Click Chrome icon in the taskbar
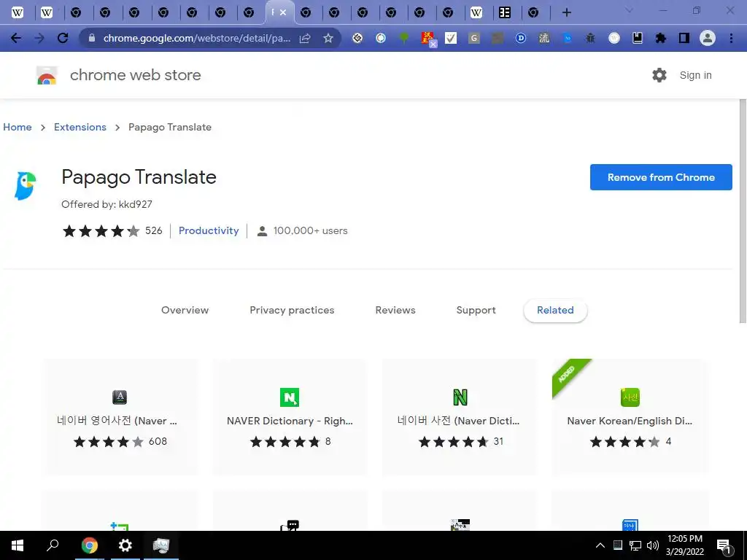The image size is (747, 560). pos(89,545)
